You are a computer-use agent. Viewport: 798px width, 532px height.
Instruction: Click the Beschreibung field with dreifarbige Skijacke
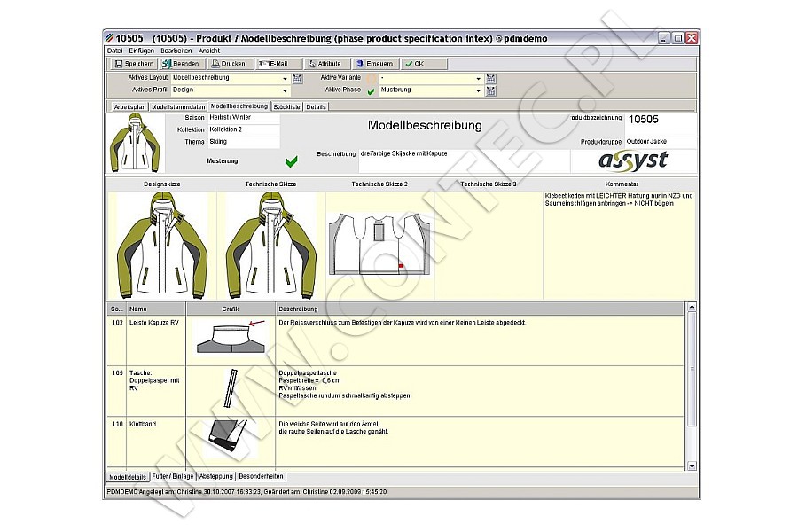464,160
